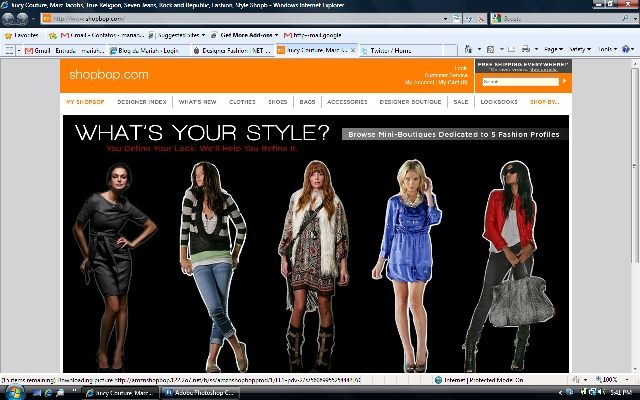Launch Internet Explorer from Quick Launch
640x400 pixels.
click(x=48, y=393)
